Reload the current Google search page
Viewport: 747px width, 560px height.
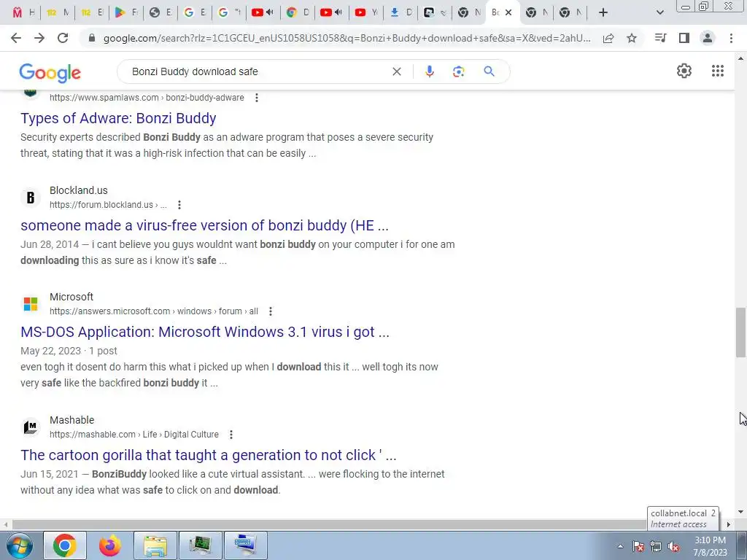[63, 38]
